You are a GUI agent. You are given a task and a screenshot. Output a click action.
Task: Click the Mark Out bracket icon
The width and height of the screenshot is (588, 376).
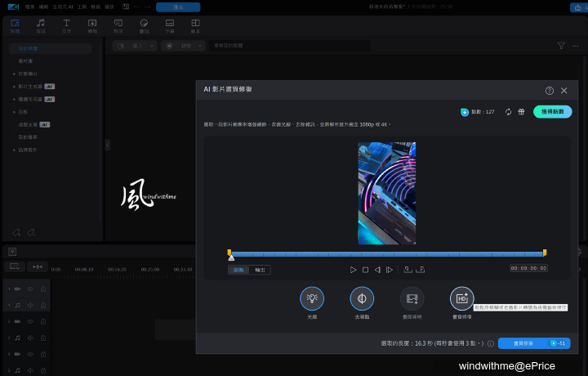[x=421, y=270]
